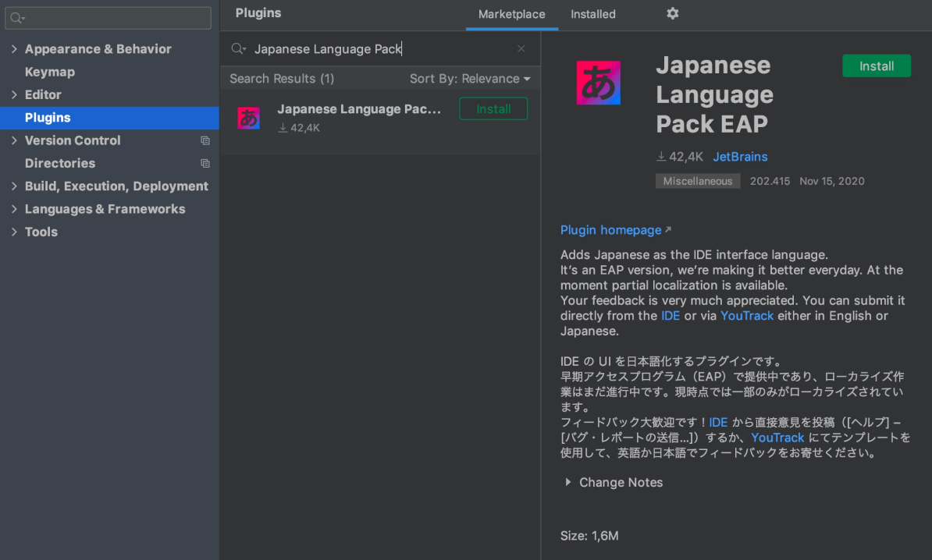The image size is (932, 560).
Task: Expand the Change Notes disclosure triangle
Action: pyautogui.click(x=568, y=483)
